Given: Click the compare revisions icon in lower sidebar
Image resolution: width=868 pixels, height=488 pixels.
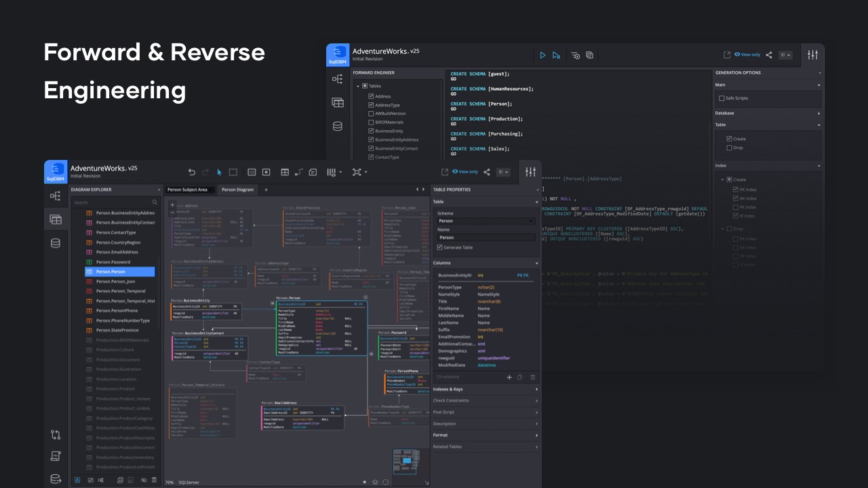Looking at the screenshot, I should pyautogui.click(x=56, y=434).
